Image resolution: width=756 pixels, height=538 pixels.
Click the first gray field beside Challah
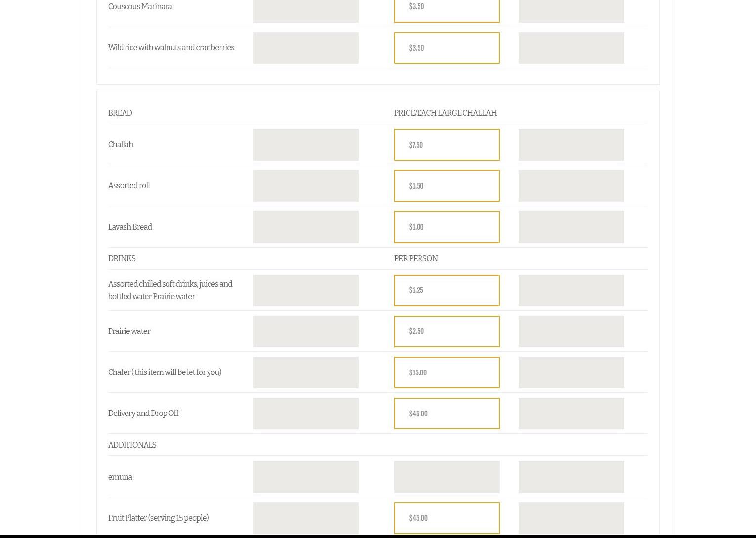(306, 145)
